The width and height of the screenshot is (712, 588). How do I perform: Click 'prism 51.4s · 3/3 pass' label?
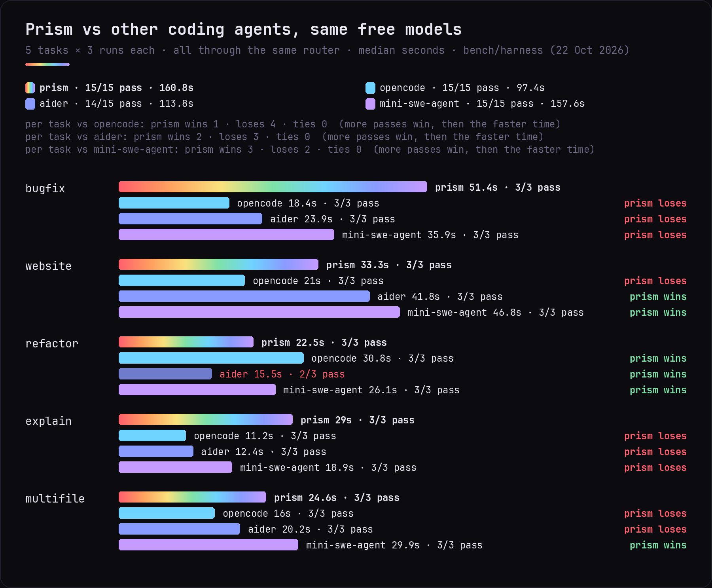[498, 188]
